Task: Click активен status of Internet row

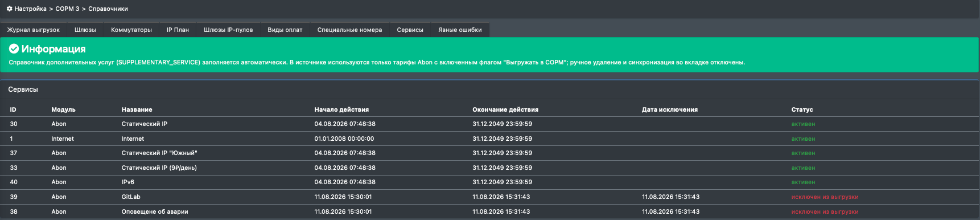Action: tap(803, 138)
